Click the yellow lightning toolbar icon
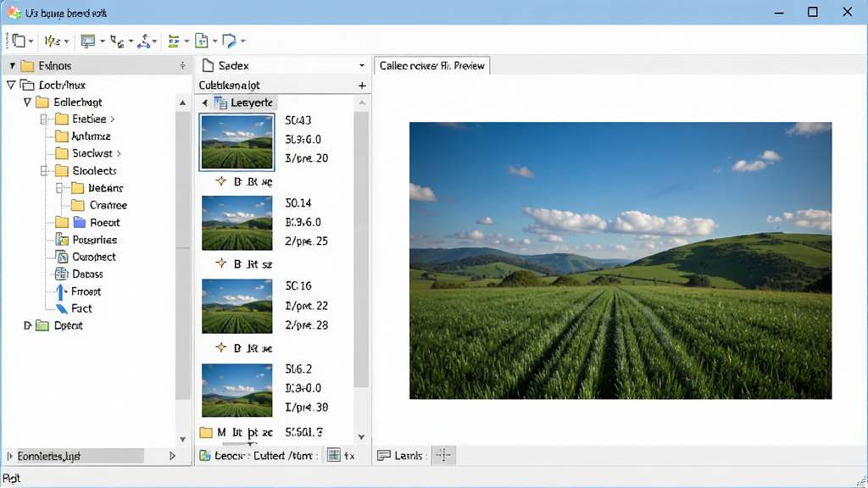868x488 pixels. pos(52,41)
